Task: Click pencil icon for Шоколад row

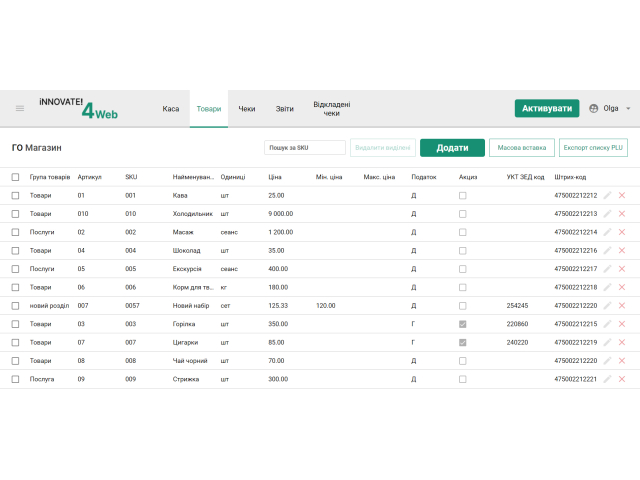Action: pos(607,251)
